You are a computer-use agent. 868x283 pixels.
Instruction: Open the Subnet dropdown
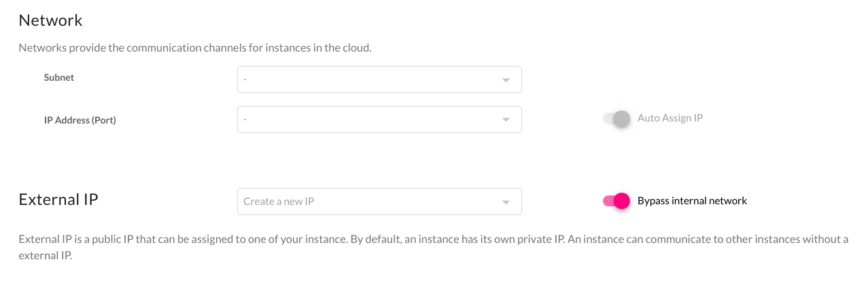pyautogui.click(x=379, y=79)
